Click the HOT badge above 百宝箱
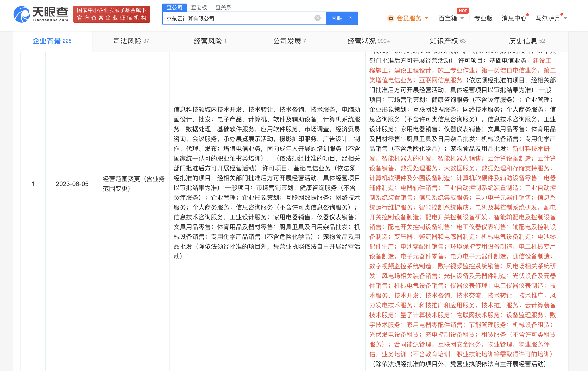 [x=463, y=11]
